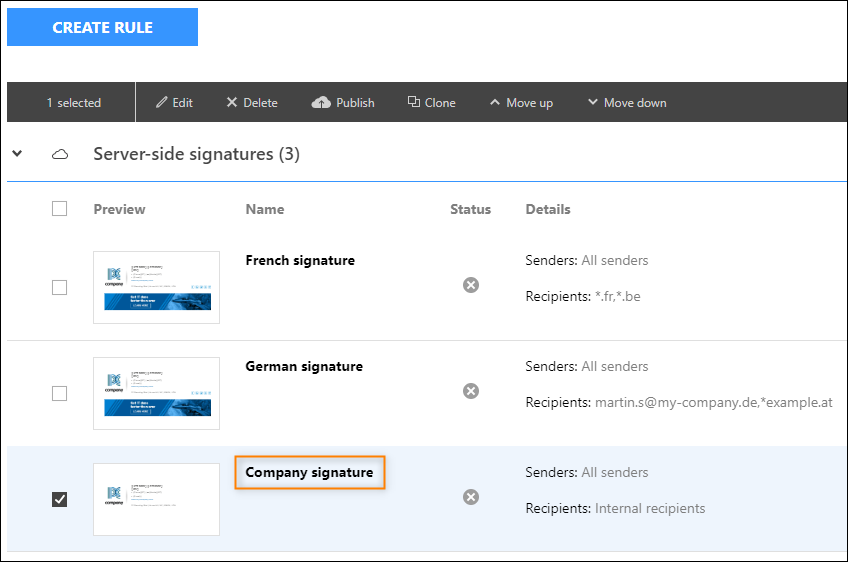This screenshot has width=848, height=562.
Task: Click the '*.fr,*.be' recipients text
Action: click(x=618, y=296)
